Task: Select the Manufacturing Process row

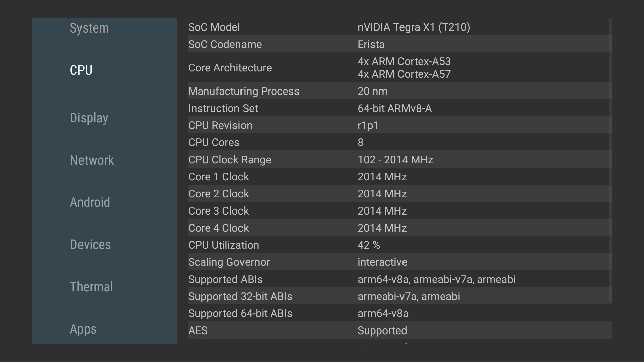Action: (x=399, y=91)
